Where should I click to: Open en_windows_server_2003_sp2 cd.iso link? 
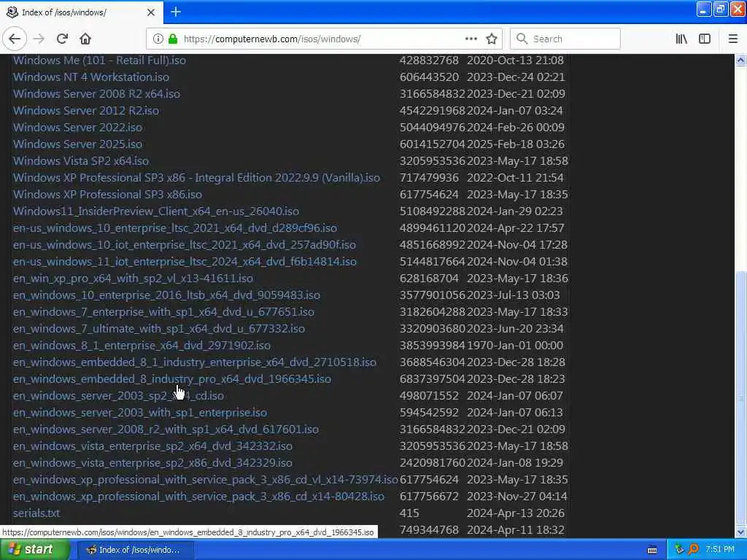coord(118,396)
